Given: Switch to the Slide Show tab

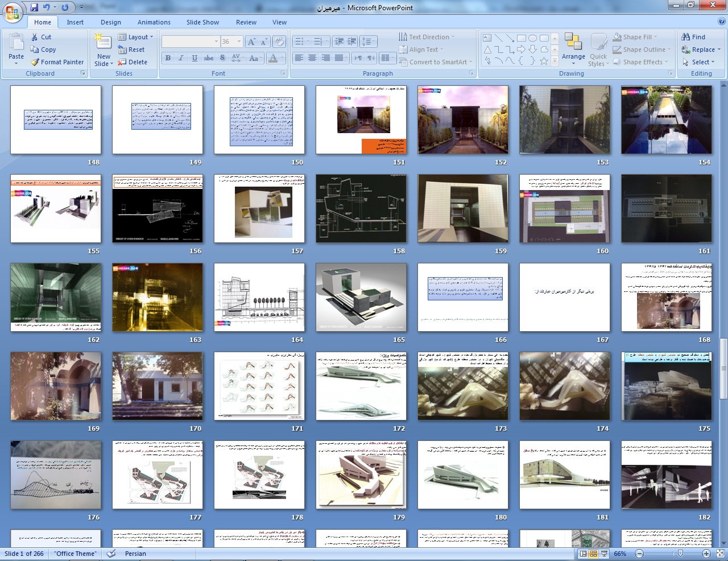Looking at the screenshot, I should coord(202,22).
